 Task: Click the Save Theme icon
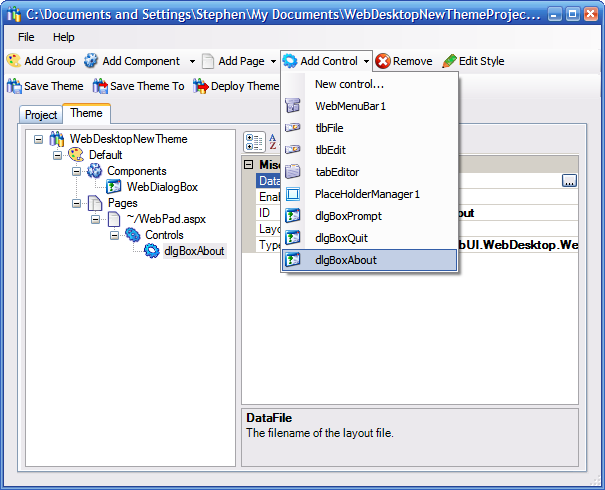(14, 86)
